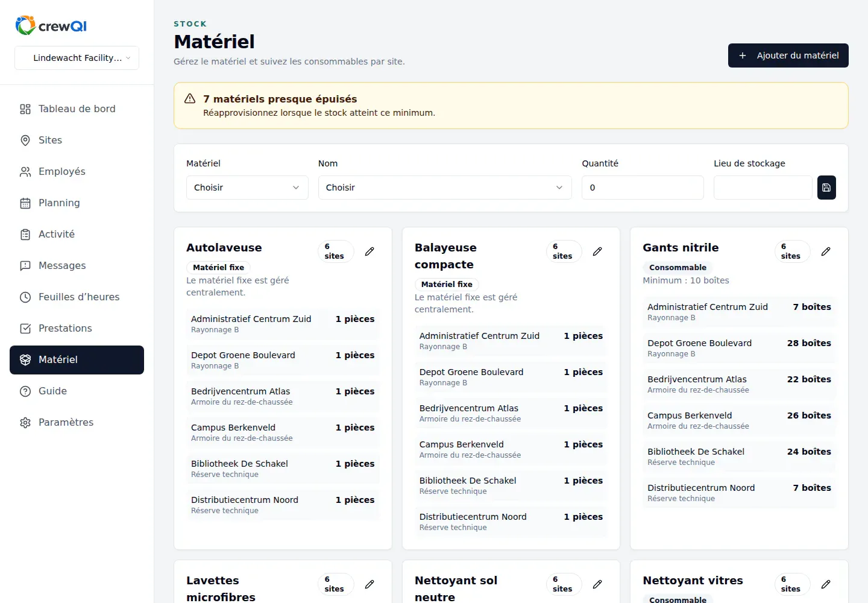Navigate to Planning
The width and height of the screenshot is (868, 603).
pos(77,203)
